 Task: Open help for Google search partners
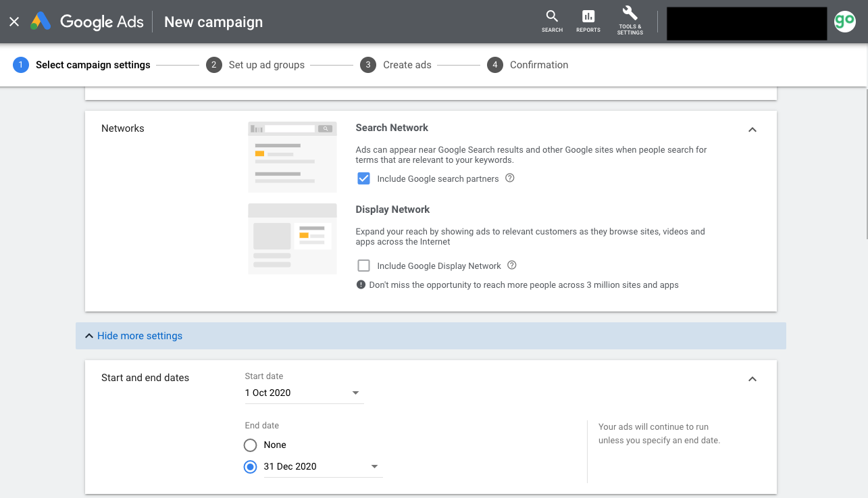(x=510, y=178)
